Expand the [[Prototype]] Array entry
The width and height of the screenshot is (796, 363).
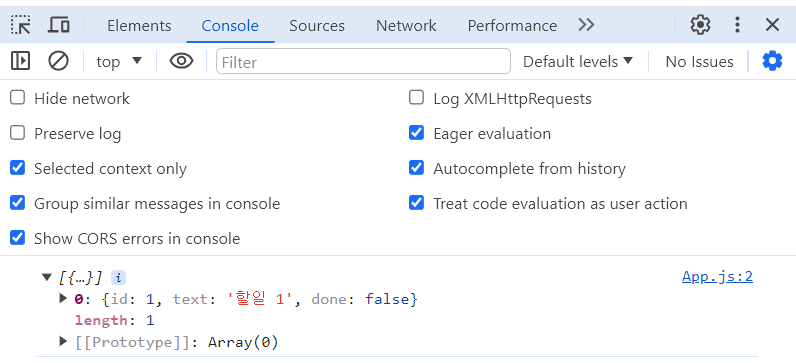[x=63, y=342]
